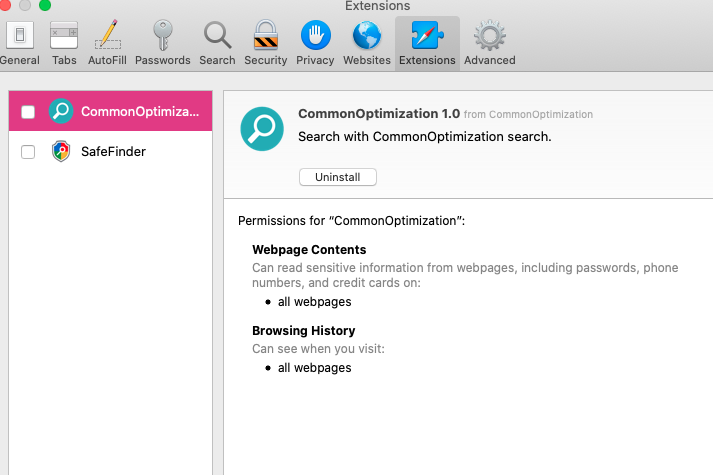
Task: Enable the SafeFinder extension checkbox
Action: 28,152
